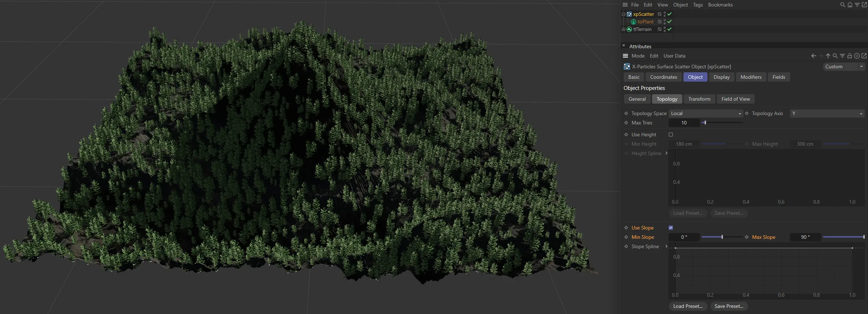Click the Object Manager filter icon
This screenshot has width=868, height=314.
pos(857,5)
